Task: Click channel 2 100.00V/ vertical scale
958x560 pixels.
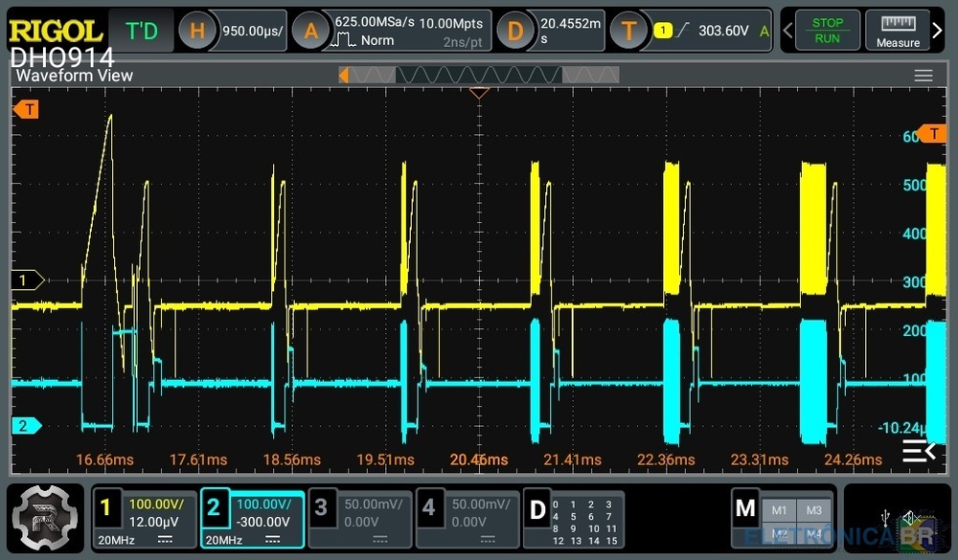Action: click(263, 504)
